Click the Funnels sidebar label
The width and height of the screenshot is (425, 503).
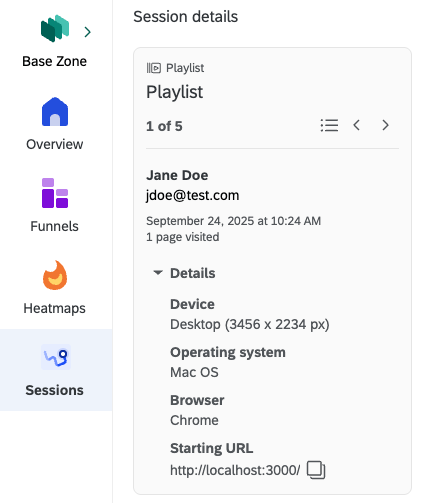click(55, 226)
